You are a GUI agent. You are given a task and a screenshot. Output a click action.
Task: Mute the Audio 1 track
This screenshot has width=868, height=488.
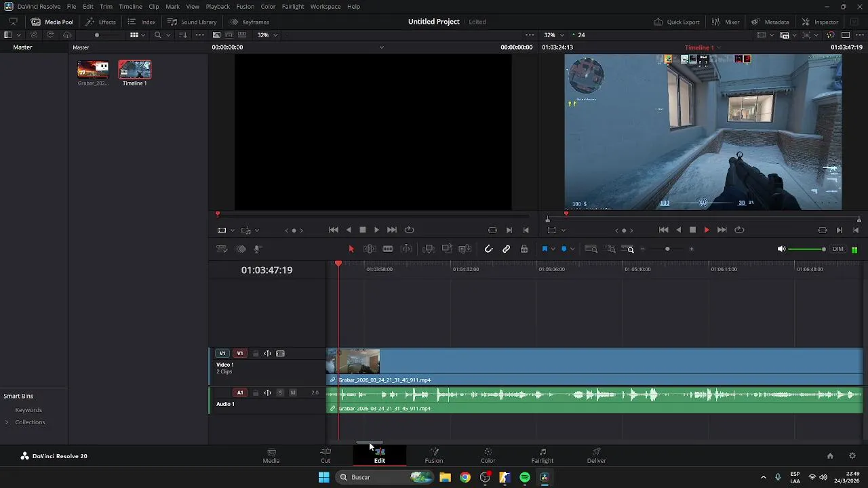point(293,392)
